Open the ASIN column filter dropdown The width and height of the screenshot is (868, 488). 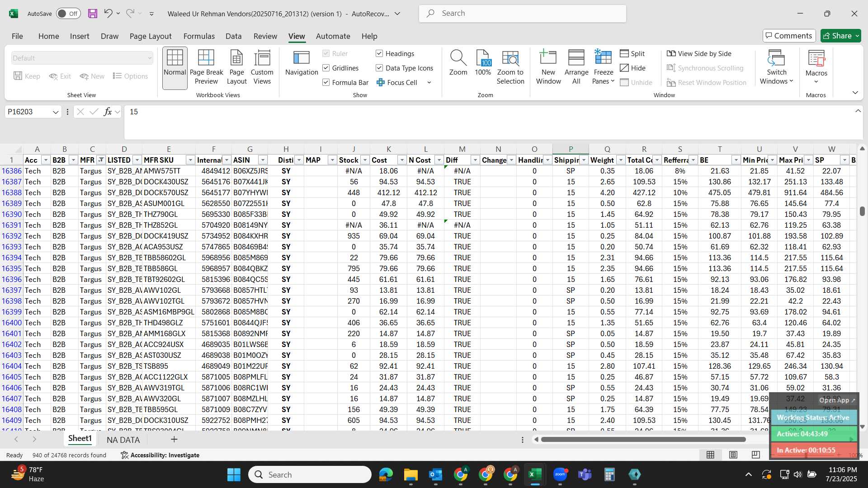[x=263, y=160]
